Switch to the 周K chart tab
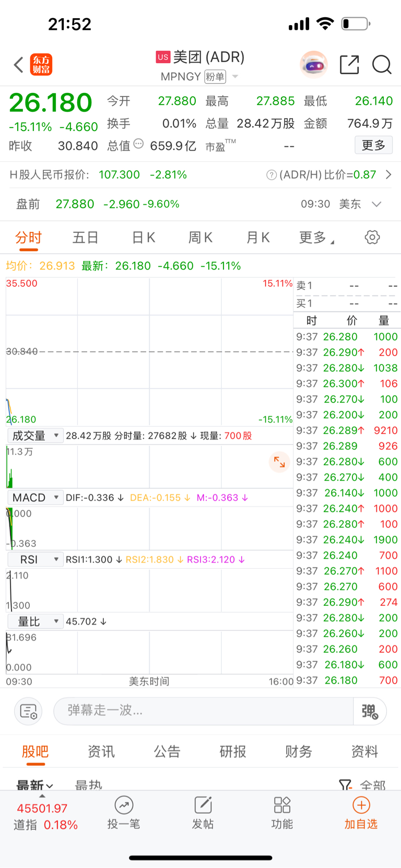Screen dimensions: 401x868 click(x=200, y=238)
